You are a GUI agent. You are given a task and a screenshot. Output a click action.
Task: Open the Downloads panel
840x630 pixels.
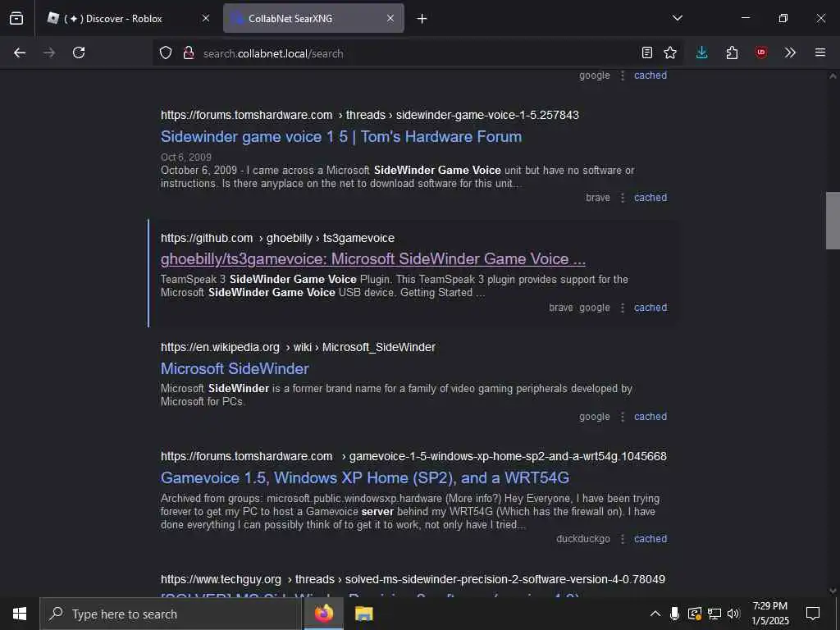click(x=702, y=52)
